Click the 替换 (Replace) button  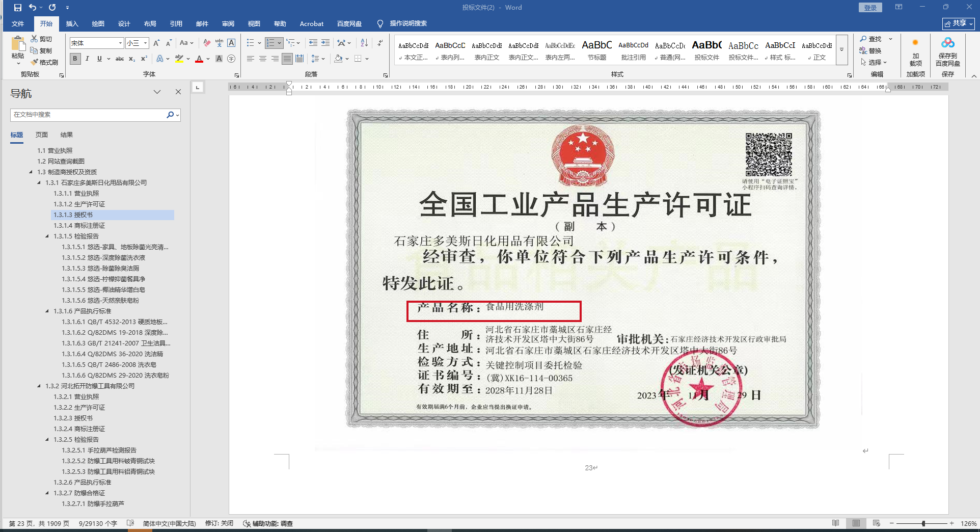click(x=871, y=50)
